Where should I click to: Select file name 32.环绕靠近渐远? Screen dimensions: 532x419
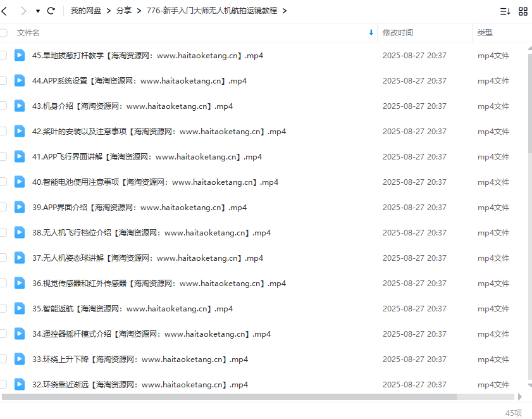tap(140, 384)
